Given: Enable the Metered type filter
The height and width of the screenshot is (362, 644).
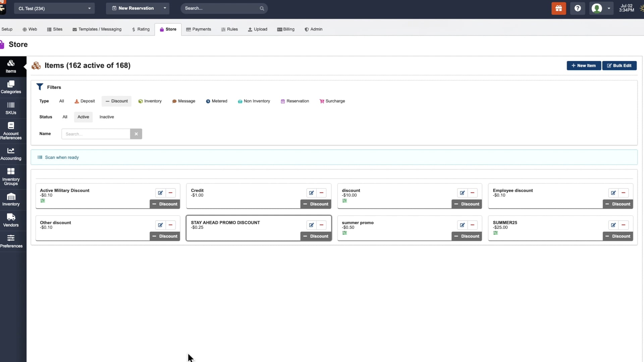Looking at the screenshot, I should [217, 101].
